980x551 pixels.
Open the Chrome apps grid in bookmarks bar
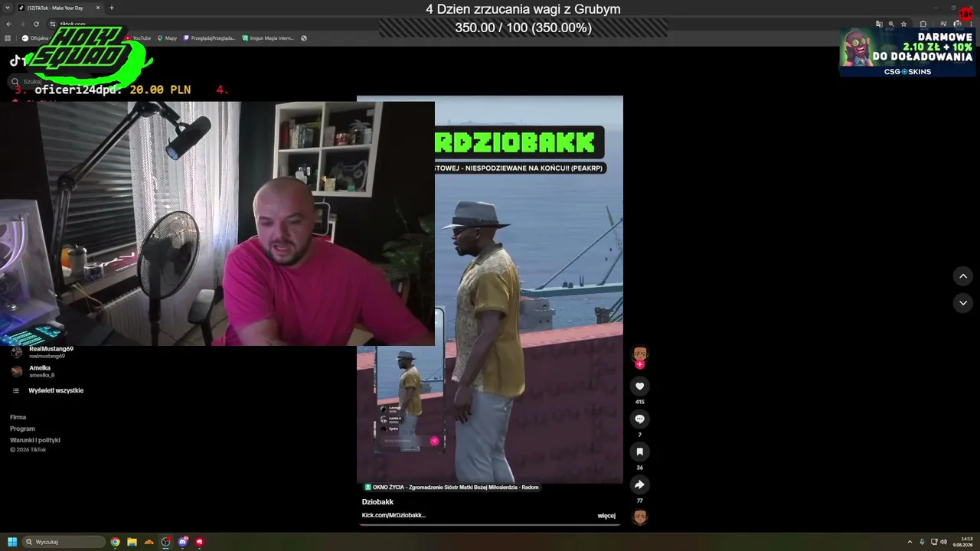pyautogui.click(x=8, y=38)
